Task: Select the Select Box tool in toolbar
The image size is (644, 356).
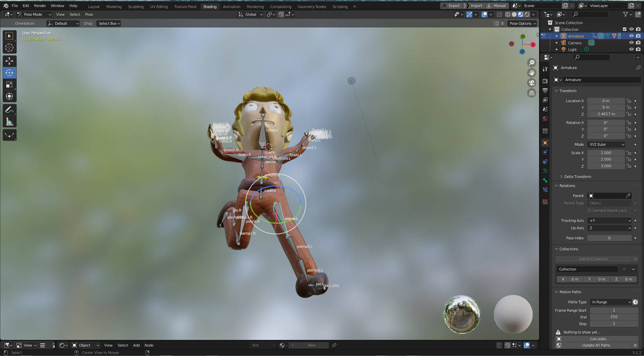Action: (x=9, y=36)
